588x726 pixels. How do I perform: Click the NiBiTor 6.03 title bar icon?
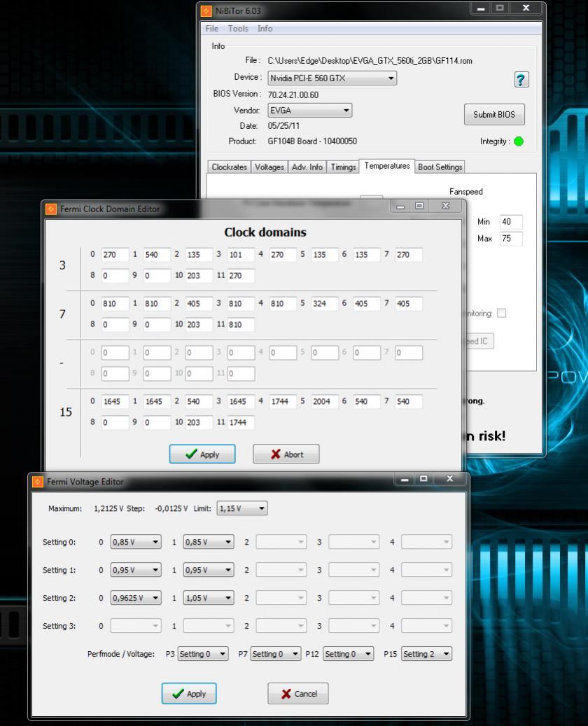coord(206,11)
